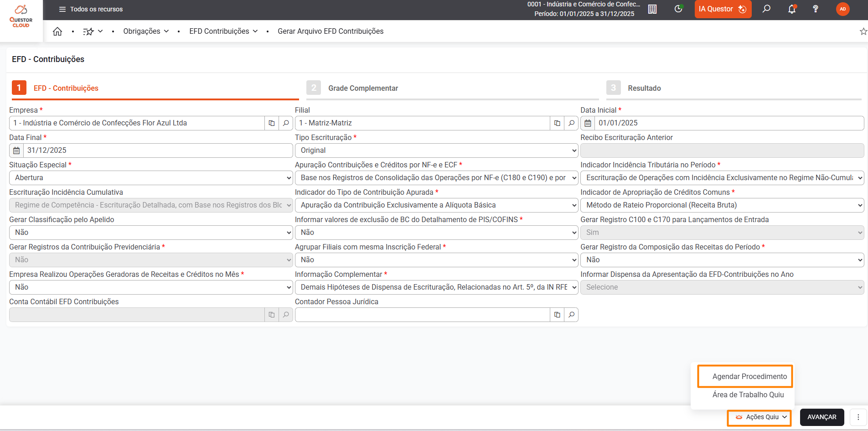Switch to Grade Complementar step tab
Screen dimensions: 868x431
(x=363, y=88)
